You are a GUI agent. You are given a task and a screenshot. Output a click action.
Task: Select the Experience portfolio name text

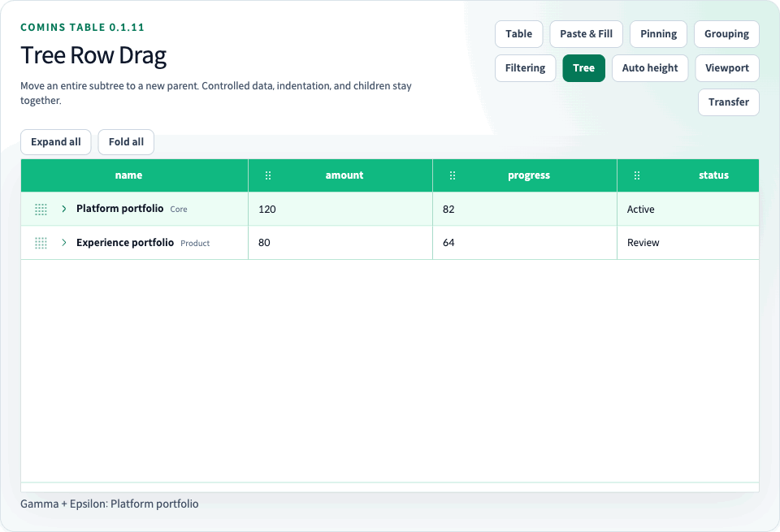125,243
